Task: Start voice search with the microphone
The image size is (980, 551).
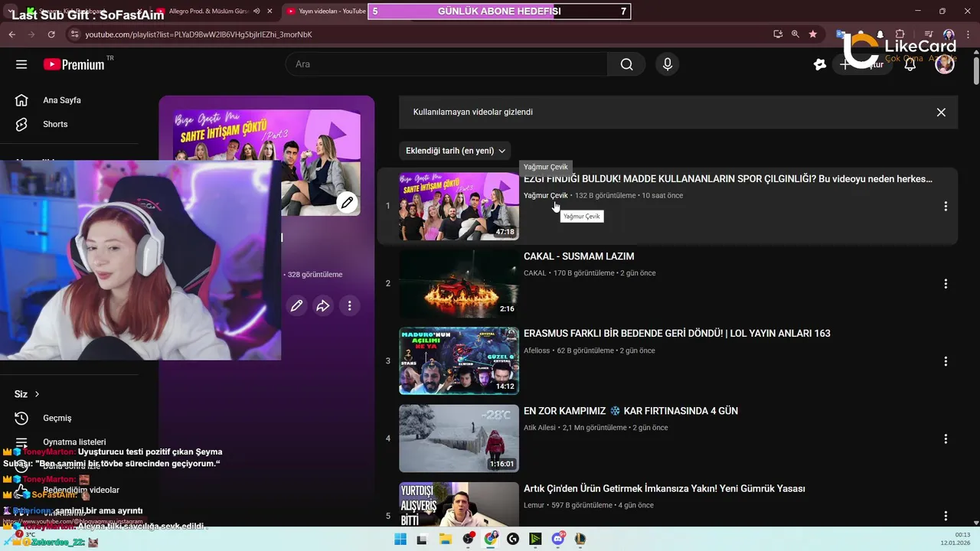Action: pos(668,64)
